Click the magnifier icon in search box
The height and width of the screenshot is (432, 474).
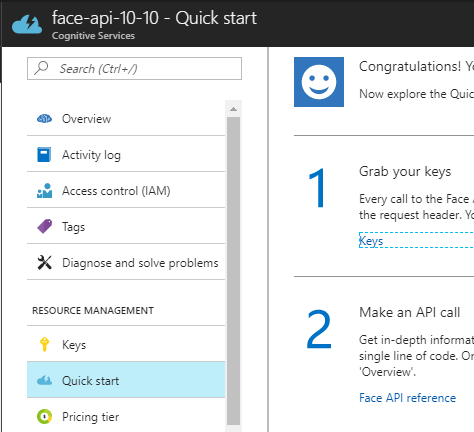41,68
